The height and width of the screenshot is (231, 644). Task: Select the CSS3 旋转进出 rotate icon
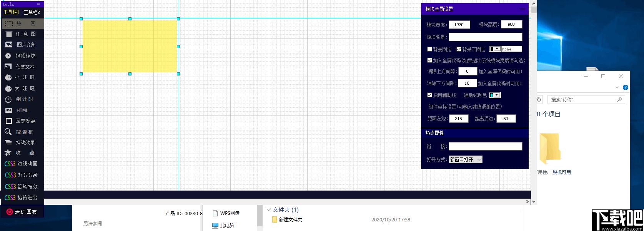[x=10, y=198]
